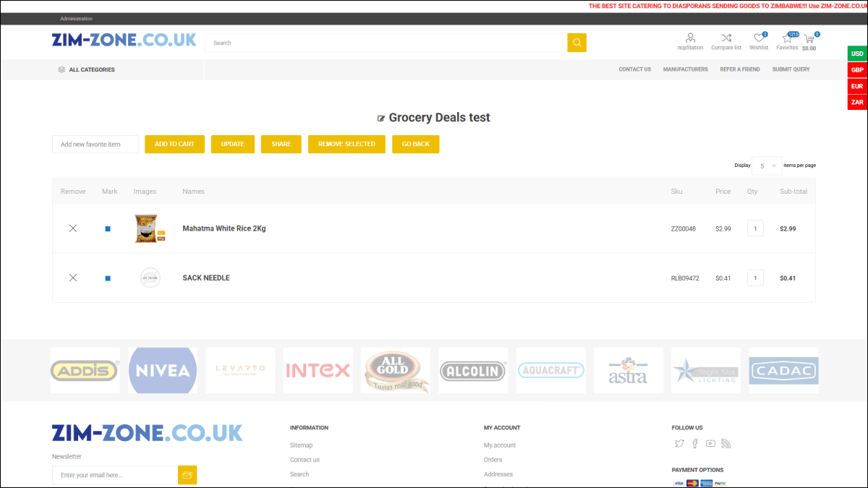Open the ALL GOLD brand logo
This screenshot has height=488, width=868.
(x=396, y=371)
